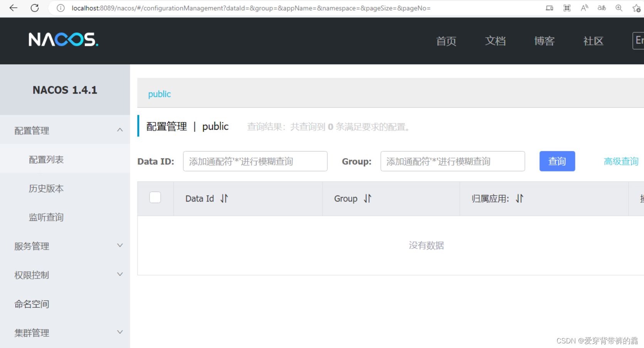This screenshot has height=348, width=644.
Task: Open the read aloud icon in address bar
Action: 584,8
